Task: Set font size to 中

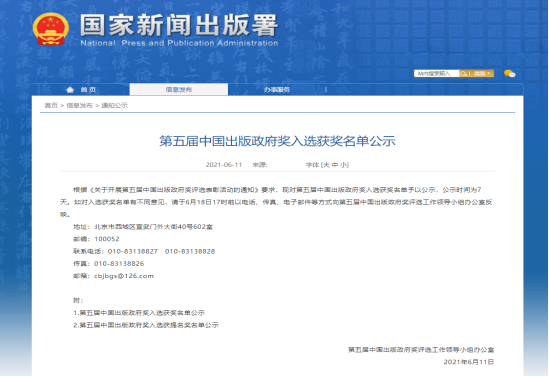Action: [335, 165]
